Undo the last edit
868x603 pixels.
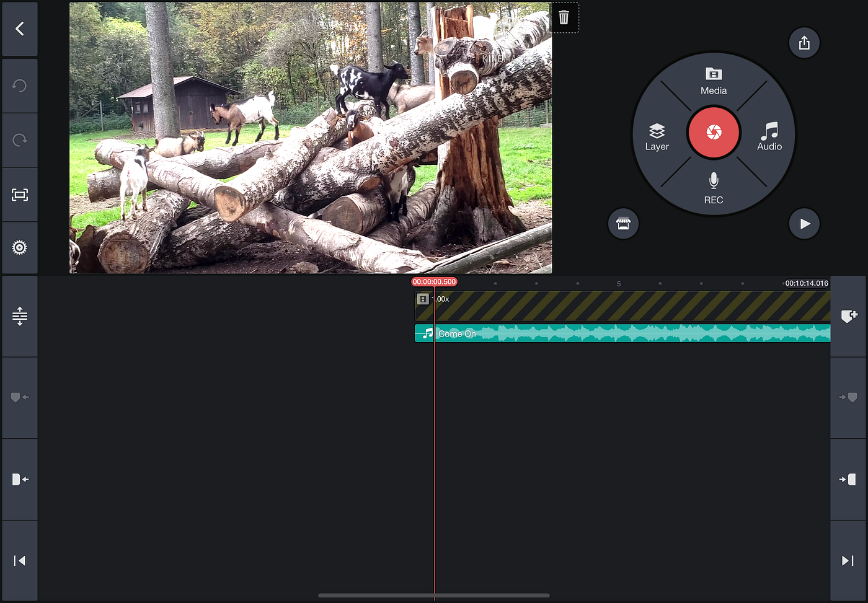[x=20, y=86]
